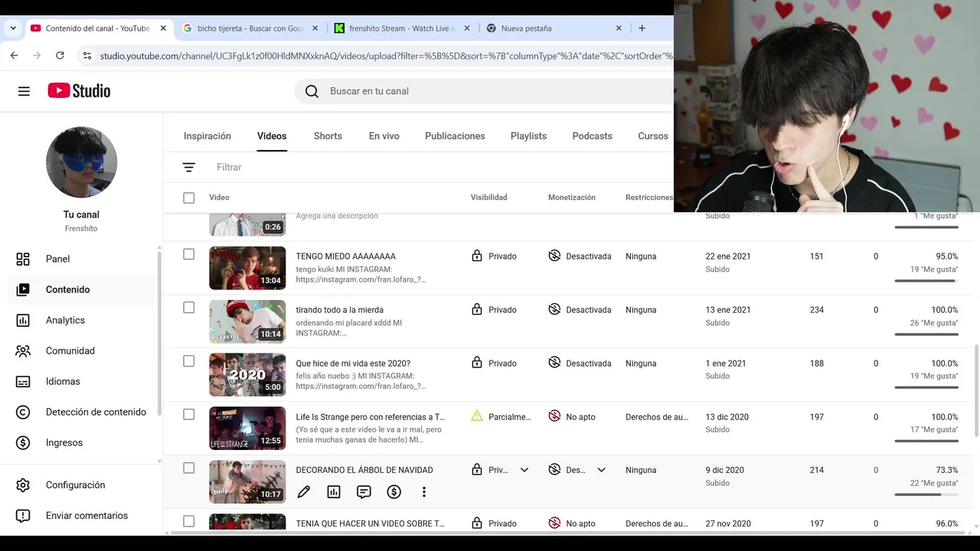Open the Cursos tab

[x=653, y=136]
